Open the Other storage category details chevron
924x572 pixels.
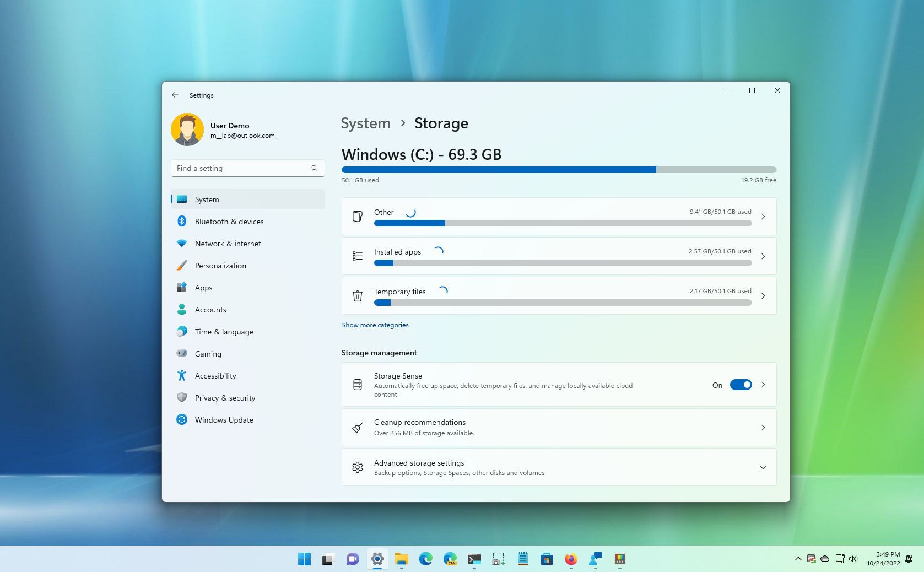tap(763, 216)
